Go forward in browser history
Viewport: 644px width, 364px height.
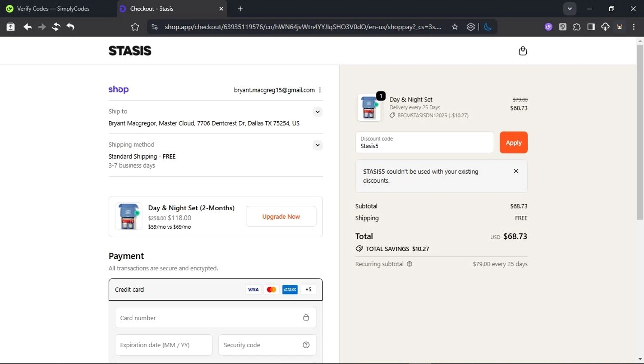(x=42, y=27)
